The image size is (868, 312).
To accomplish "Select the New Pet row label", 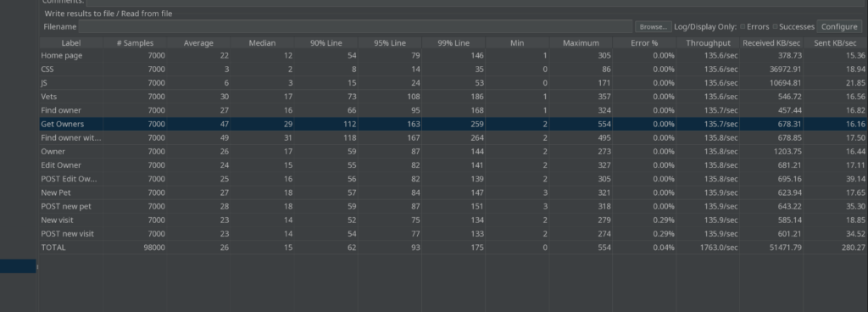I will [56, 192].
